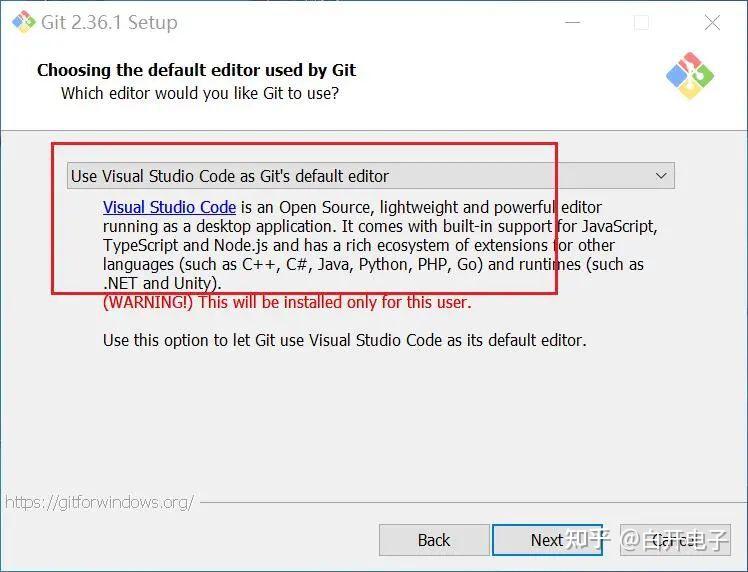
Task: Close the Git 2.36.1 Setup window
Action: tap(712, 23)
